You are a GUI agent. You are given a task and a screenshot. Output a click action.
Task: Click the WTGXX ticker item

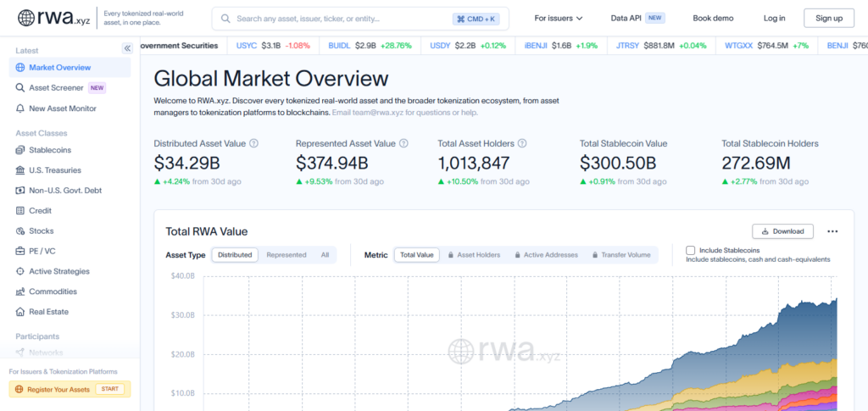(766, 46)
